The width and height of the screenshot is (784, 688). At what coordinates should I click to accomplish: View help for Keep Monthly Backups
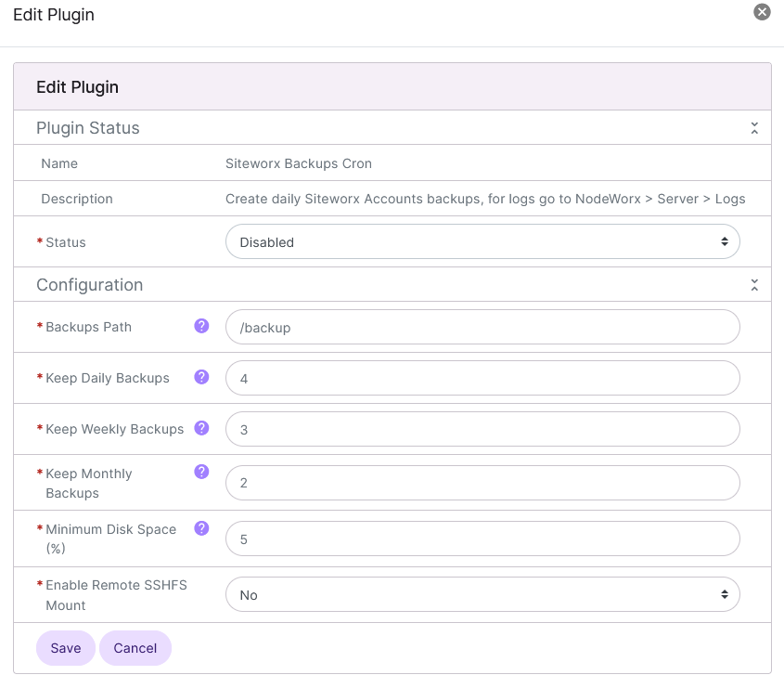pyautogui.click(x=201, y=472)
